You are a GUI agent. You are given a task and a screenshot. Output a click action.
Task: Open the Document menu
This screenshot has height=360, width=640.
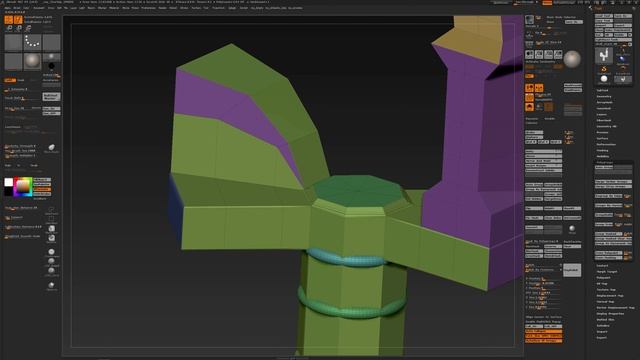pyautogui.click(x=39, y=8)
